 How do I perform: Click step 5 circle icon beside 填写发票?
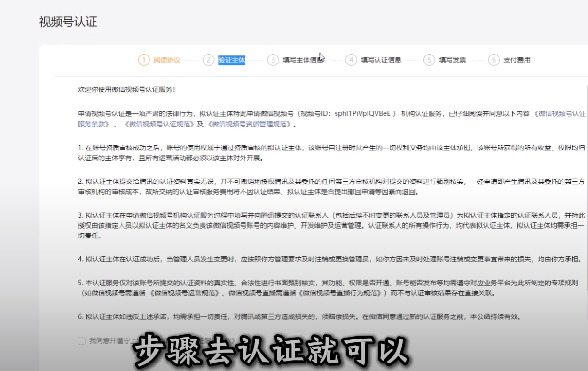[429, 60]
